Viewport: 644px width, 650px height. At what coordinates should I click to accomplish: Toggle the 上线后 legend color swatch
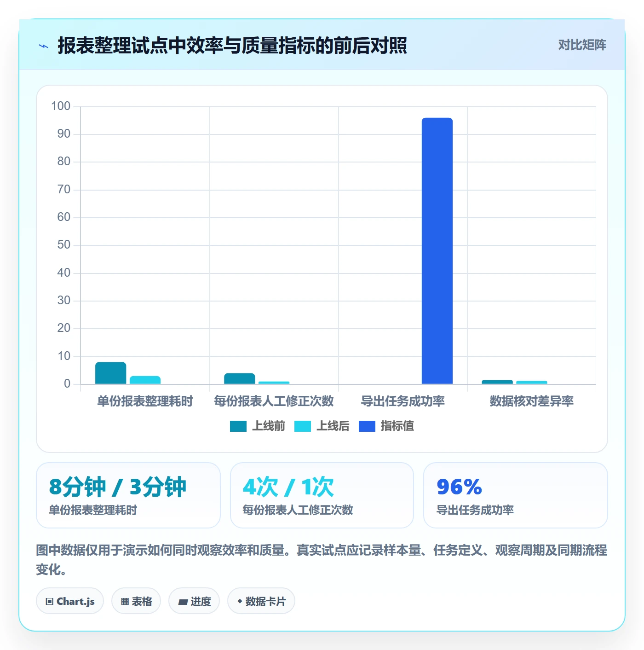[x=303, y=426]
